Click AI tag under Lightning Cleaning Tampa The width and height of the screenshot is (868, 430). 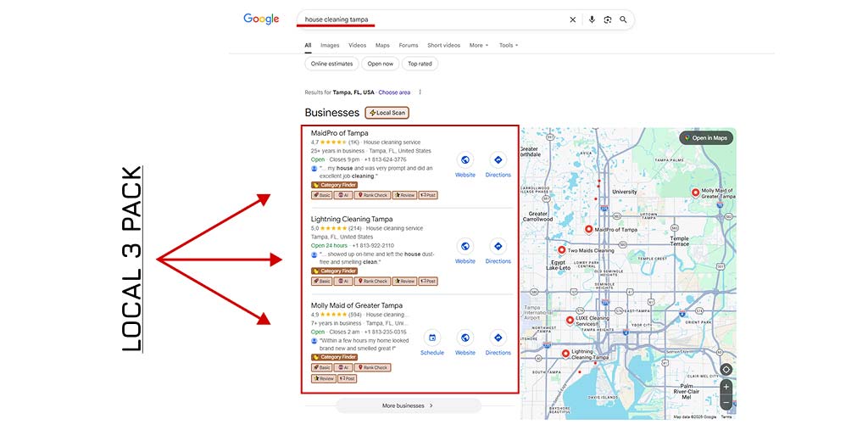[x=343, y=282]
